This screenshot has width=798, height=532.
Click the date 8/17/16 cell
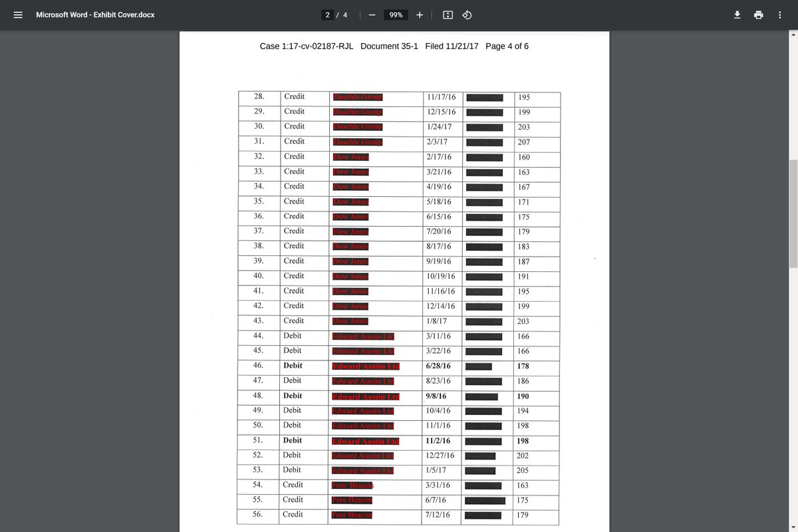coord(439,246)
